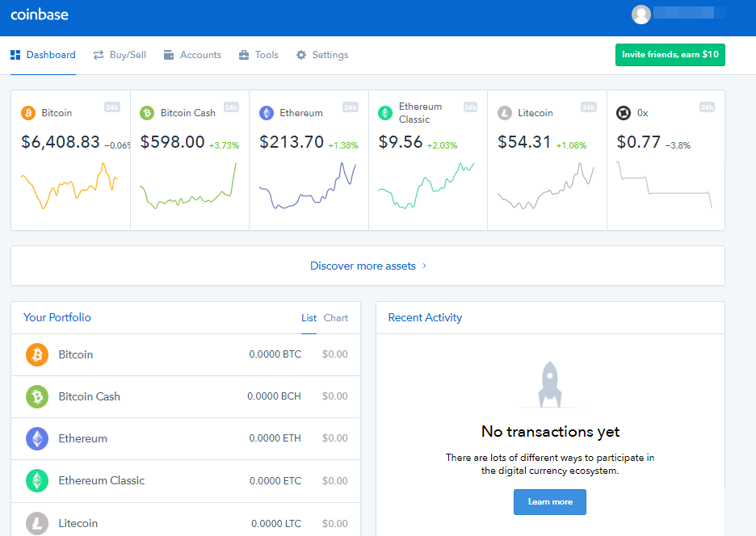The width and height of the screenshot is (756, 536).
Task: Click the Ethereum Classic icon in price card
Action: [x=385, y=113]
